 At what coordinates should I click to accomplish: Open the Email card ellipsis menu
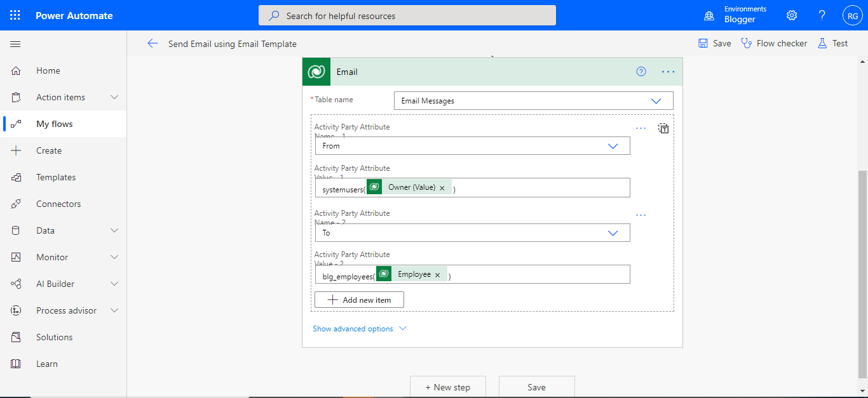(668, 72)
